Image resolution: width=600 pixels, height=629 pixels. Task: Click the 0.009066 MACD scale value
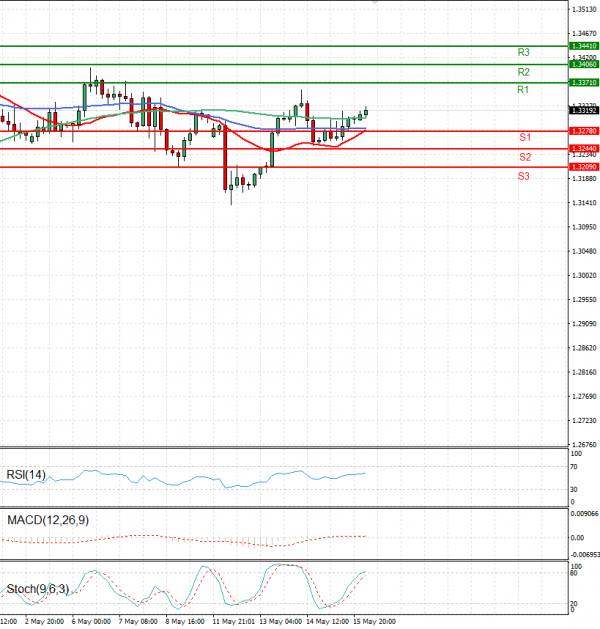click(585, 514)
